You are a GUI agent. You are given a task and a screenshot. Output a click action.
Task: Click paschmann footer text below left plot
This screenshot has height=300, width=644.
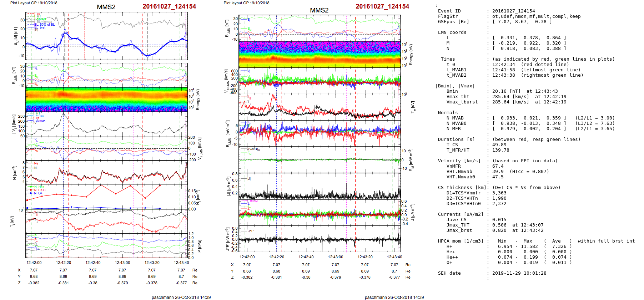coord(181,297)
